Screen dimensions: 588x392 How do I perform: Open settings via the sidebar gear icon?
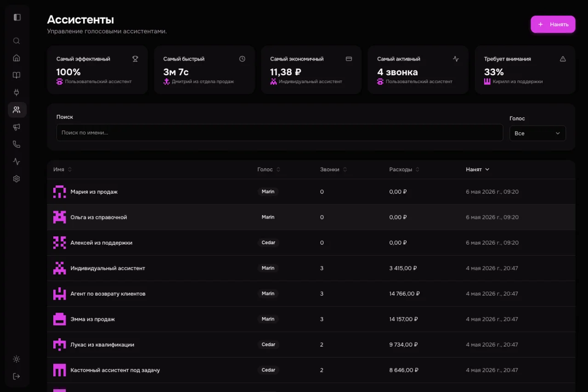pos(17,179)
